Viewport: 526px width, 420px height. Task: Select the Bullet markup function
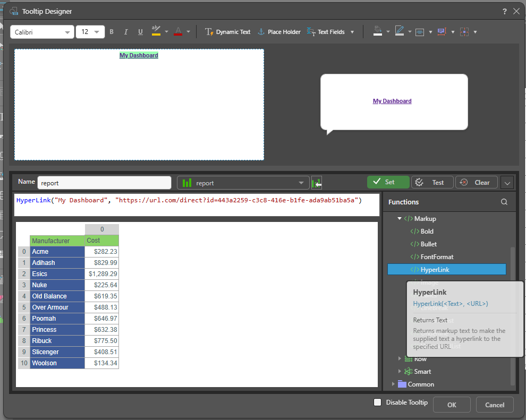[423, 244]
